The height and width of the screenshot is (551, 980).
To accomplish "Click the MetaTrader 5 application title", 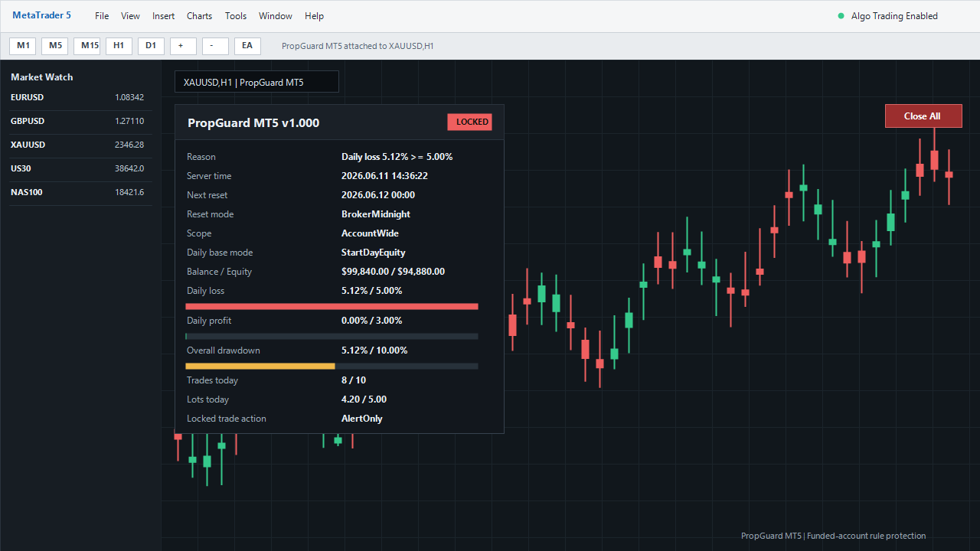I will (x=42, y=15).
